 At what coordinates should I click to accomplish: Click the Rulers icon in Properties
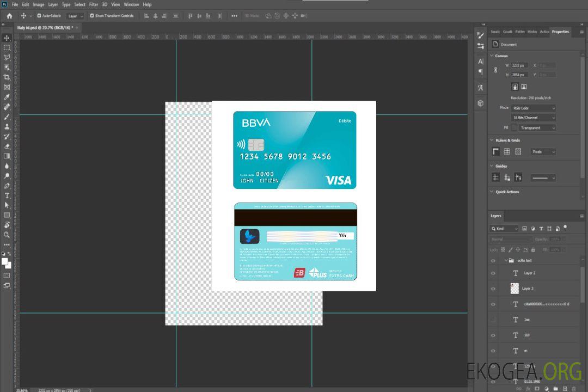coord(496,151)
